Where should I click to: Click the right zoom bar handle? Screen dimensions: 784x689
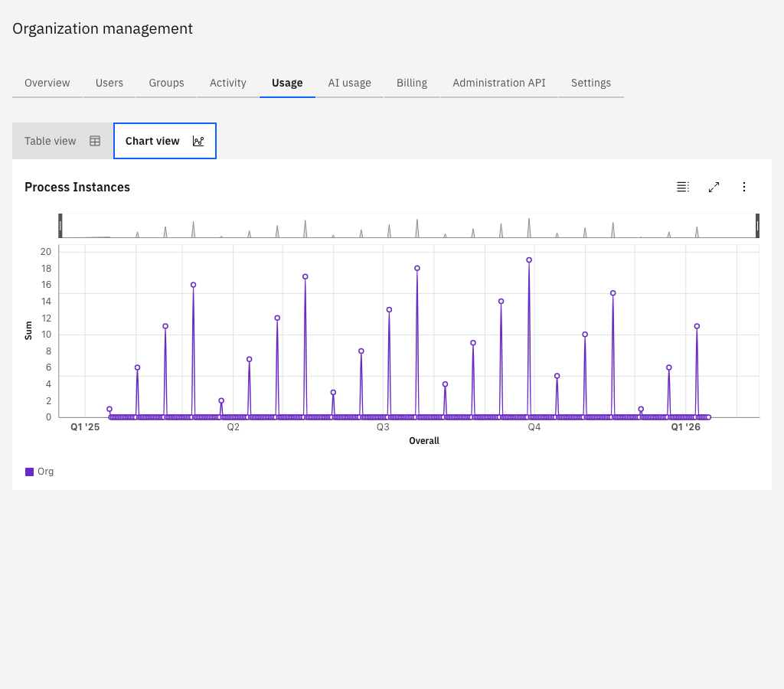pos(757,226)
